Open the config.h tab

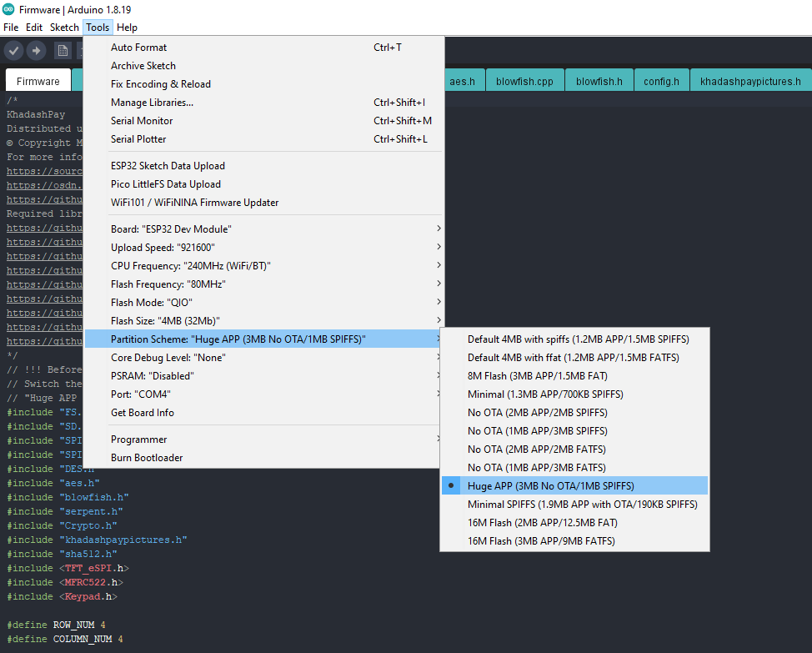[x=661, y=81]
